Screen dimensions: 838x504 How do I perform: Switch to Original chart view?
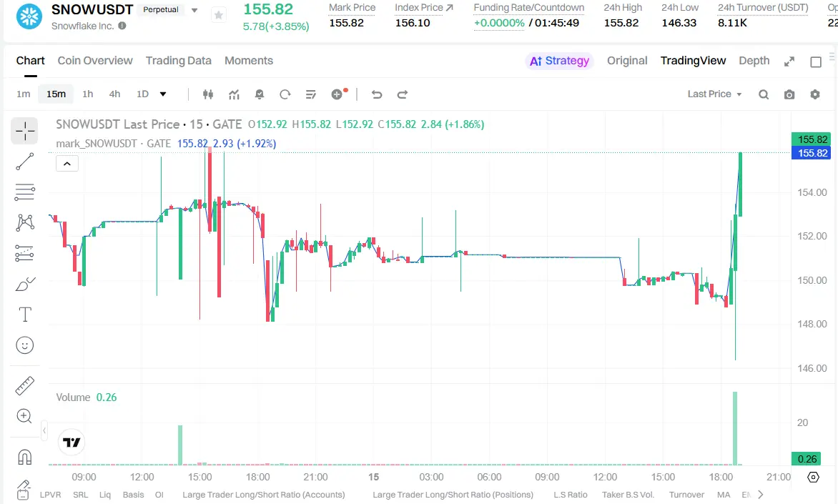point(627,60)
